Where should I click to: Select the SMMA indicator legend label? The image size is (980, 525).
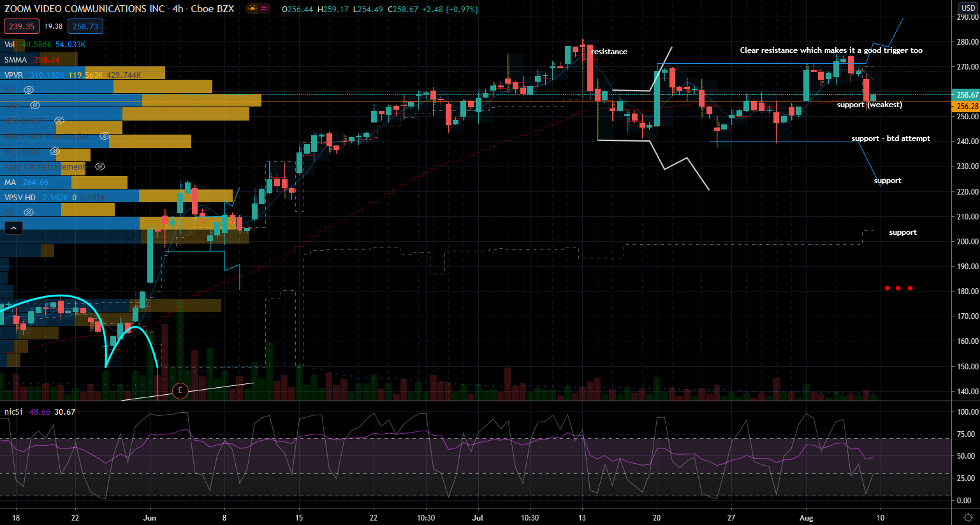click(16, 59)
